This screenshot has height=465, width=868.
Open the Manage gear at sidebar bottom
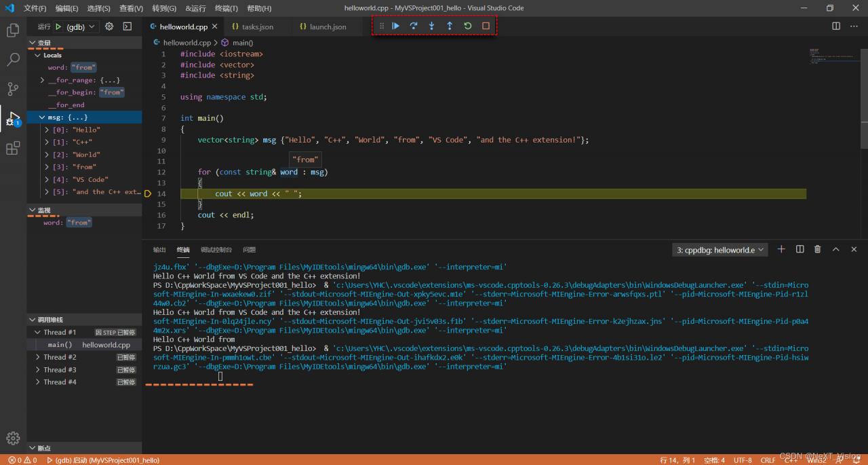(13, 438)
